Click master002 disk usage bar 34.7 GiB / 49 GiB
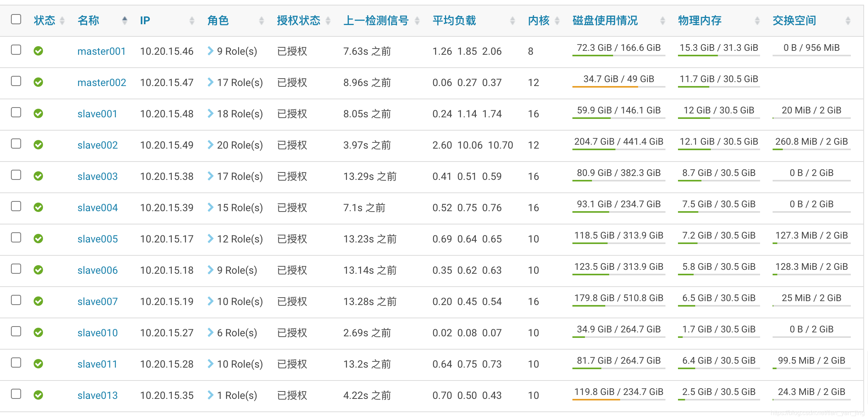This screenshot has height=420, width=868. [619, 80]
